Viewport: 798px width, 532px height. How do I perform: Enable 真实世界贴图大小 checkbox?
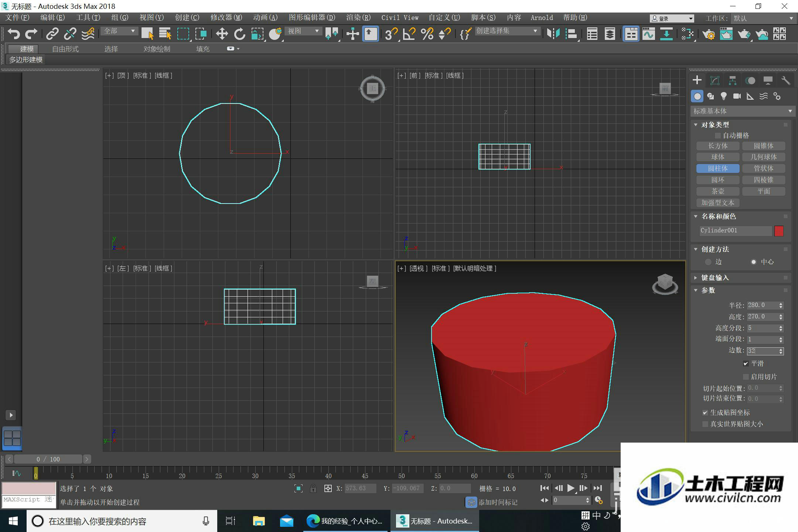[x=705, y=424]
